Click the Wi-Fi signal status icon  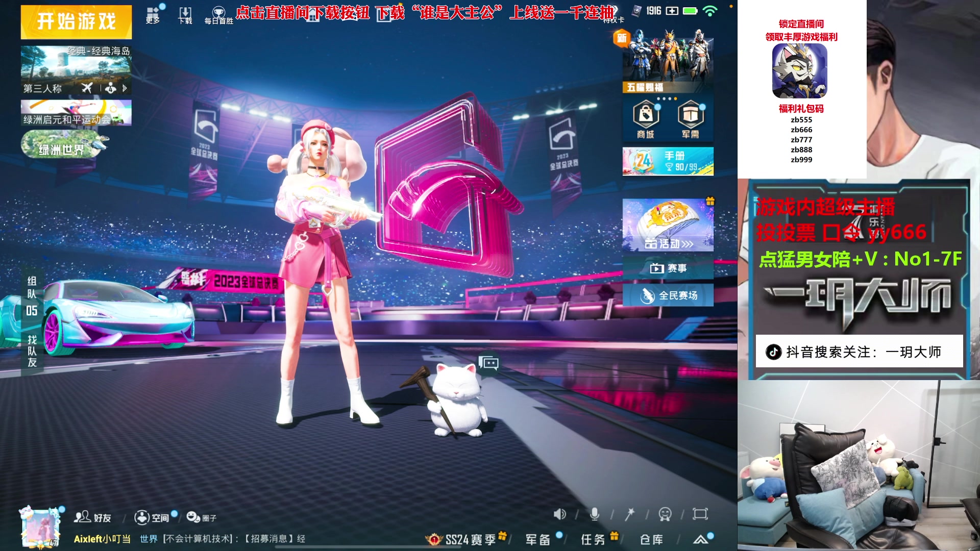(710, 11)
